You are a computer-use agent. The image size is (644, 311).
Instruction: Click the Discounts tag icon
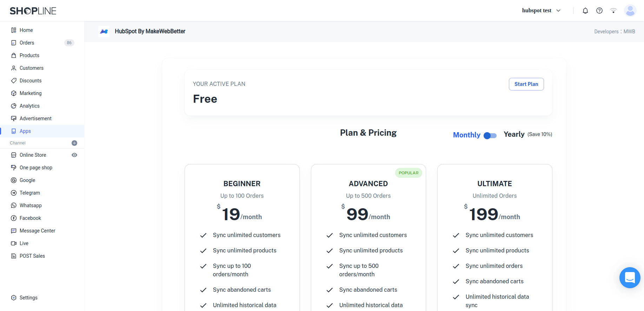pos(14,81)
